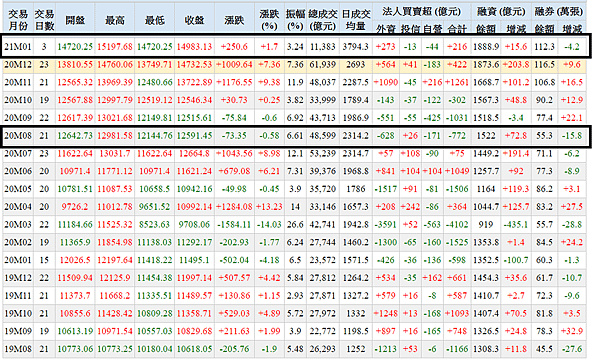
Task: Click the 融資 (億元) group header
Action: [501, 12]
